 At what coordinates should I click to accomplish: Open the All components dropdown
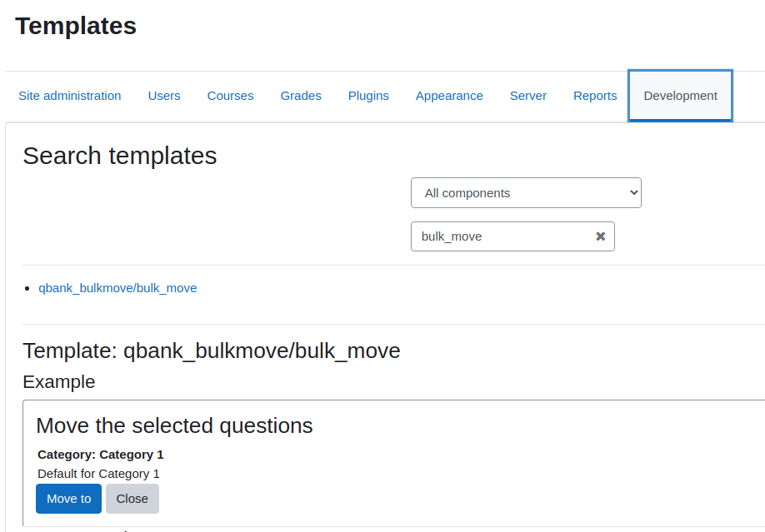click(x=526, y=193)
